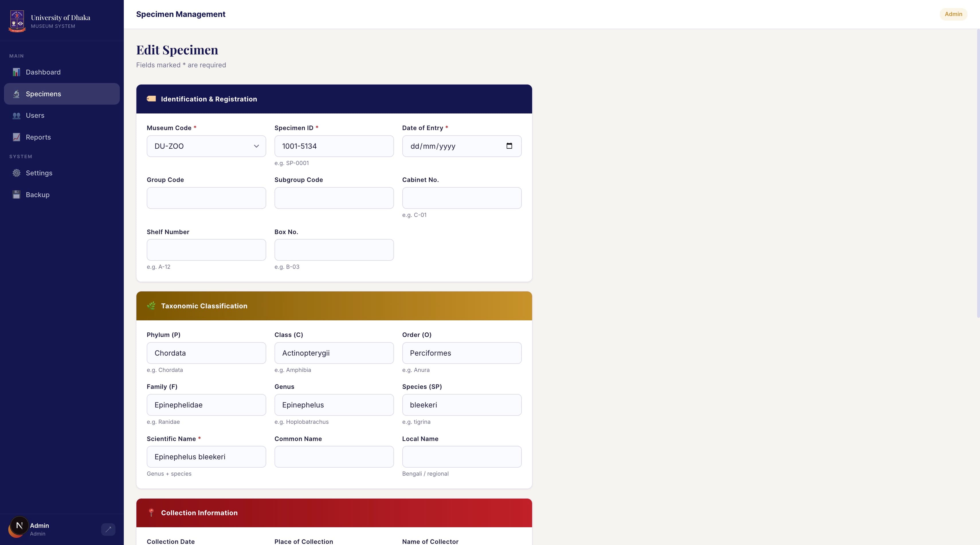Click the pin icon in Collection Information header

(151, 513)
